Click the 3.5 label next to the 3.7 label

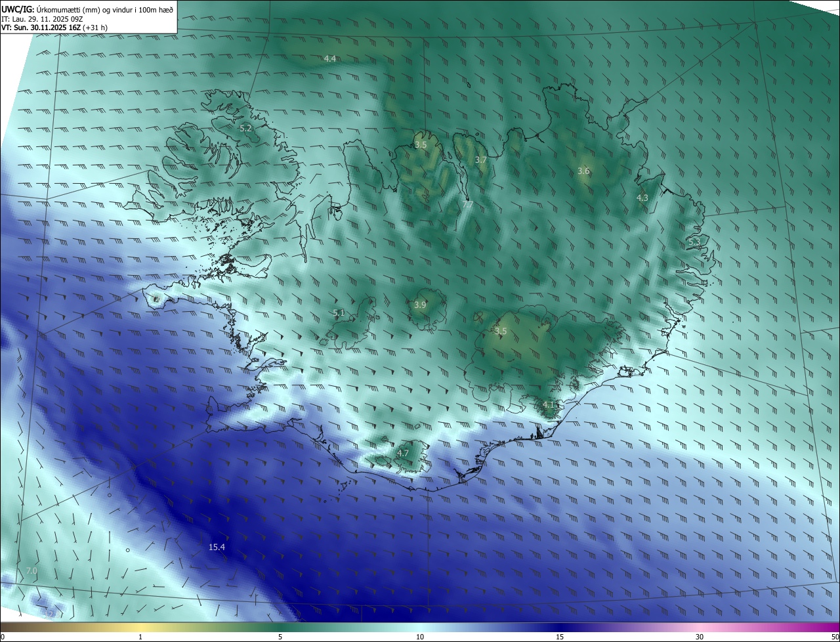coord(421,144)
